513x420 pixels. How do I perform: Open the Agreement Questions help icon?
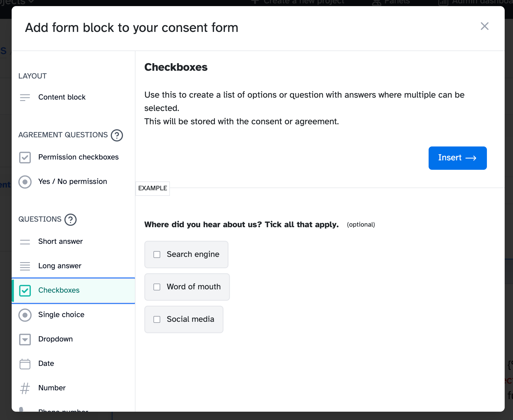117,136
